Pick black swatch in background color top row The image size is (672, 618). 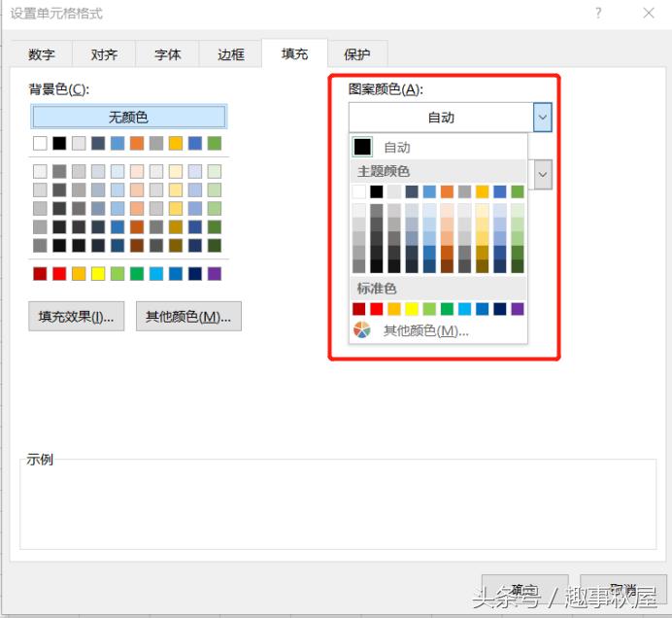pos(59,143)
